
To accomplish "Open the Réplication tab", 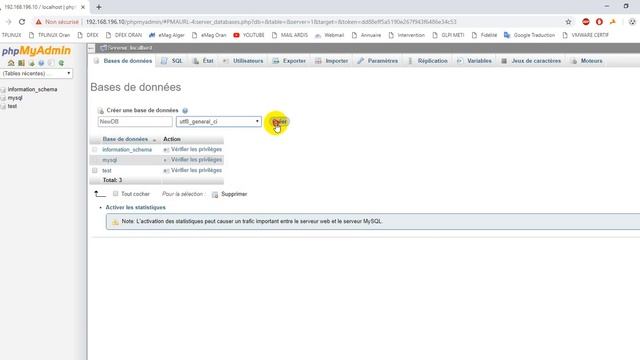I will pyautogui.click(x=428, y=61).
